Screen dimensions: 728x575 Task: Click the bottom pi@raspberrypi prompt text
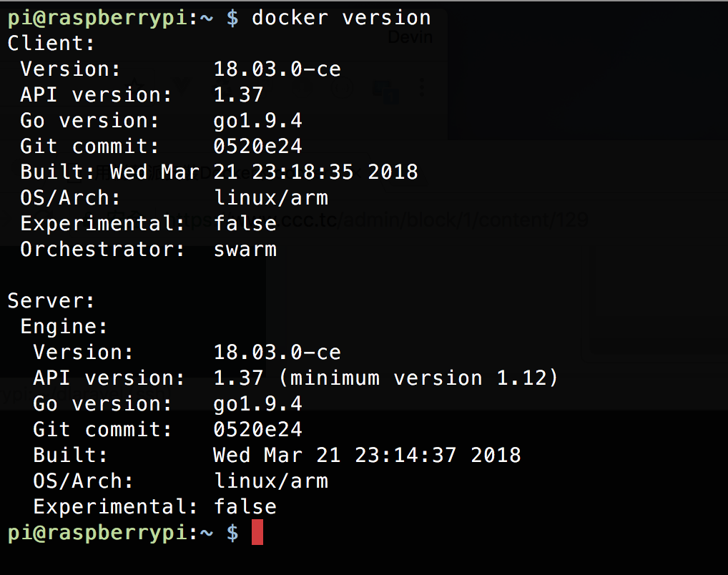click(x=111, y=533)
